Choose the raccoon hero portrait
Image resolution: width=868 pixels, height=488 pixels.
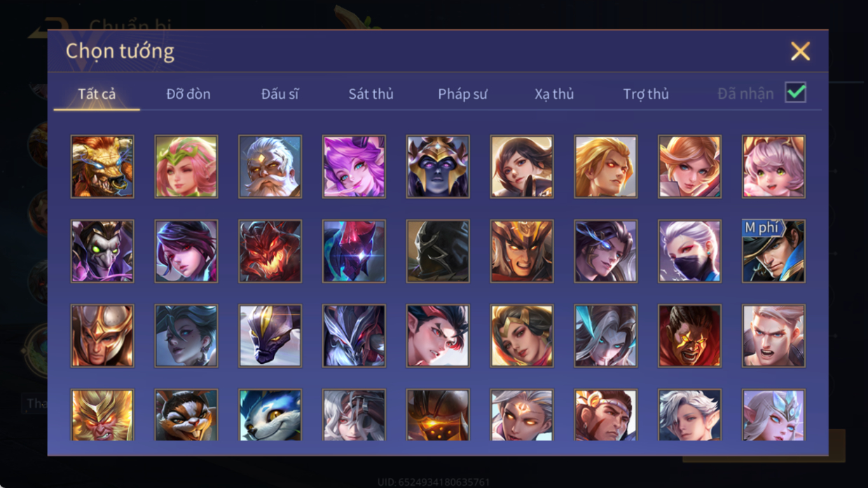pos(186,415)
